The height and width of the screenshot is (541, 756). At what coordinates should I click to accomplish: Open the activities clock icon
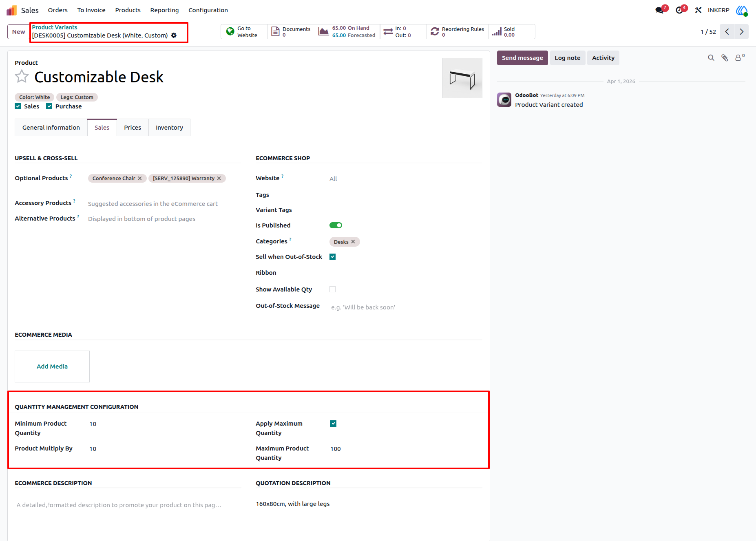pyautogui.click(x=680, y=10)
